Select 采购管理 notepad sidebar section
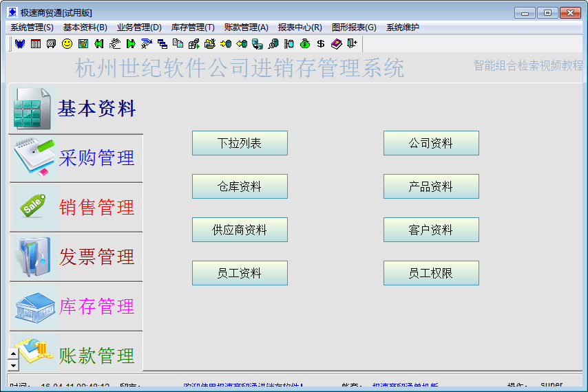 coord(75,157)
